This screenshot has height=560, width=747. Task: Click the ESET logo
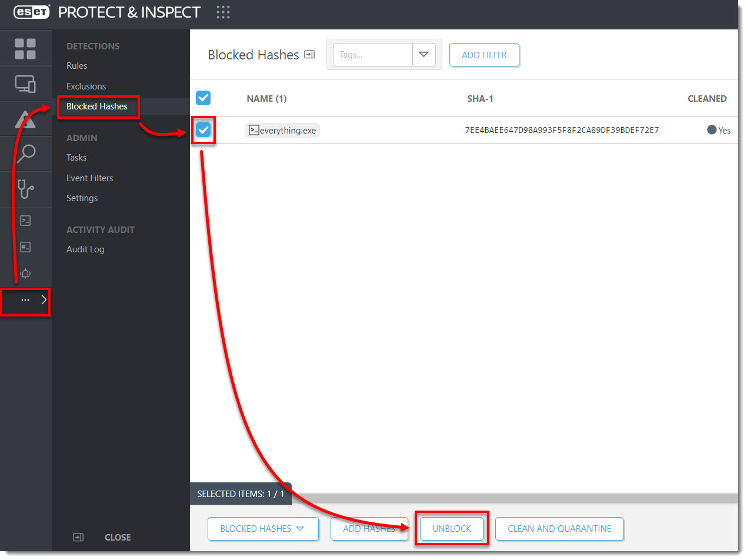pyautogui.click(x=32, y=12)
